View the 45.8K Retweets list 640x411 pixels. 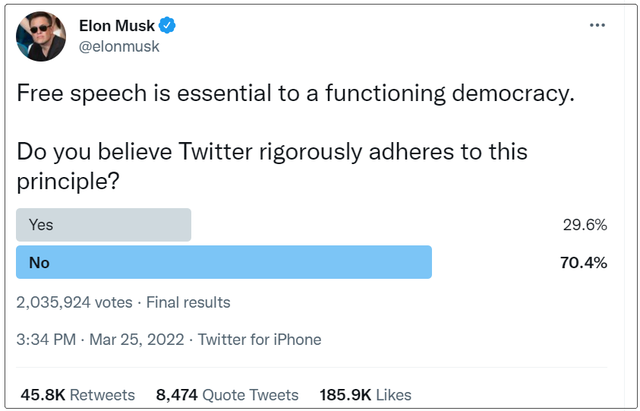(x=78, y=395)
